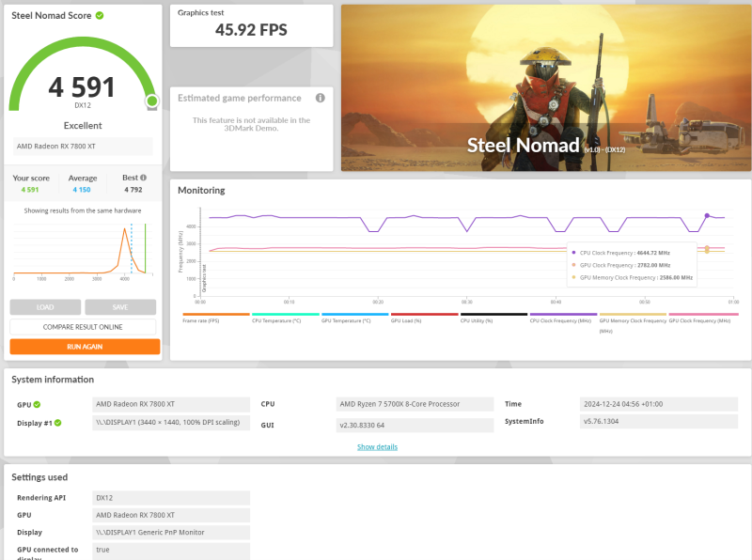The width and height of the screenshot is (752, 560).
Task: Click the \\.\DISPLAY1 Generic PnP Monitor value
Action: pyautogui.click(x=171, y=533)
